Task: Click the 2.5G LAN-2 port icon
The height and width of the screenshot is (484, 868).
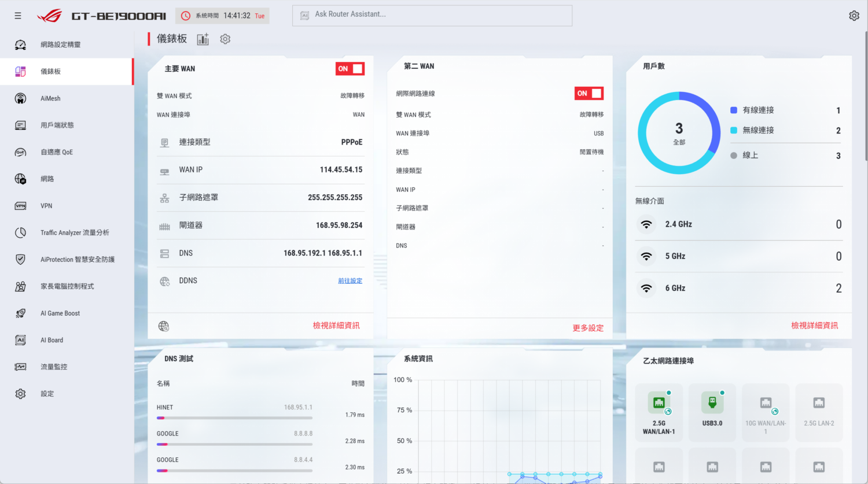Action: 819,403
